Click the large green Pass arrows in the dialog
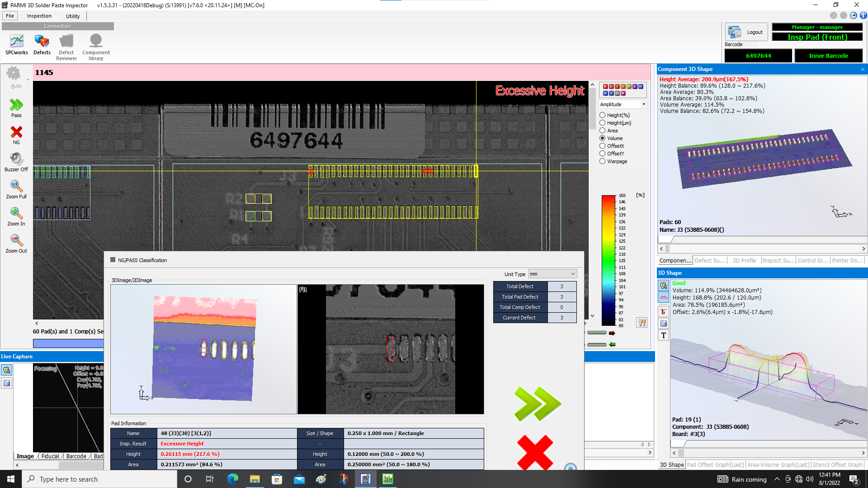 [x=537, y=404]
